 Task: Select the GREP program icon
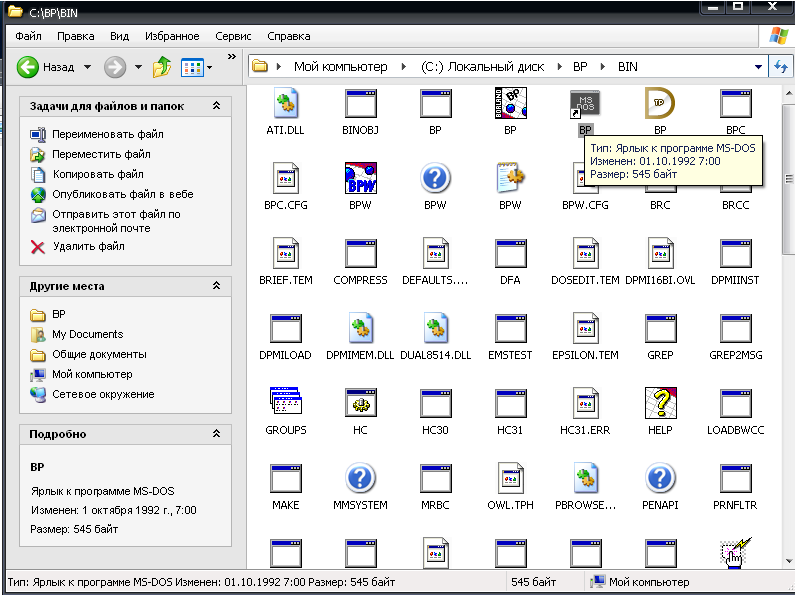pyautogui.click(x=660, y=328)
